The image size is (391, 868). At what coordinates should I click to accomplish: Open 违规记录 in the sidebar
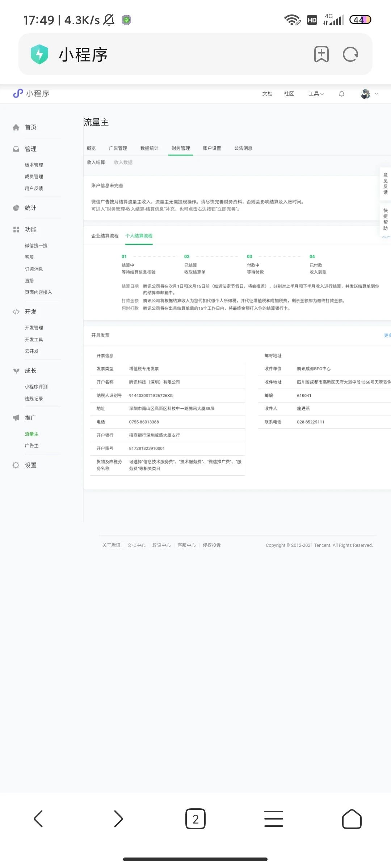(34, 399)
